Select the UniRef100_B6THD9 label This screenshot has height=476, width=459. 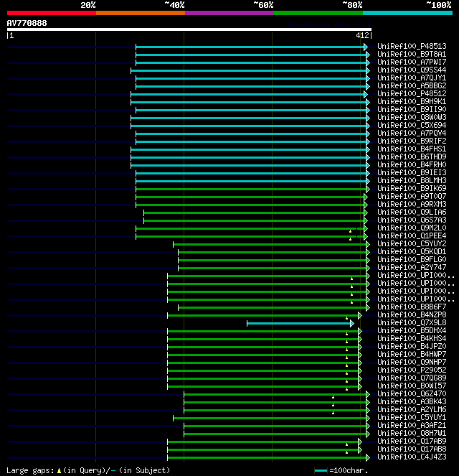click(x=412, y=157)
